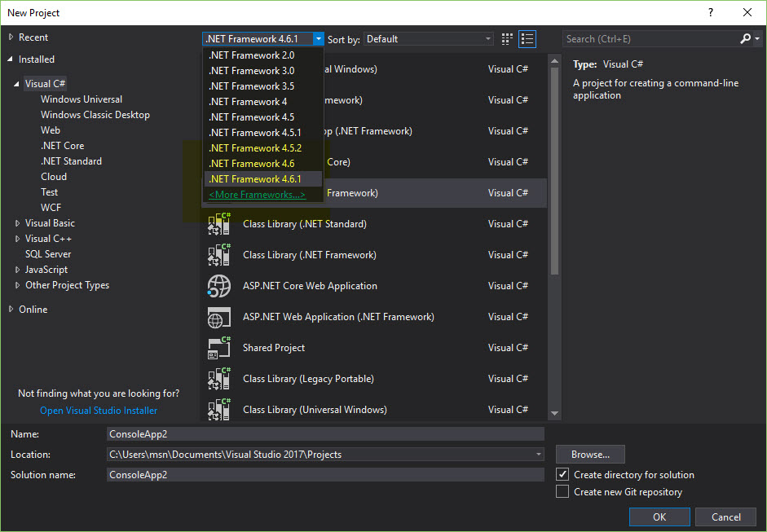Click the ConsoleApp2 Name field
The height and width of the screenshot is (532, 767).
[326, 433]
